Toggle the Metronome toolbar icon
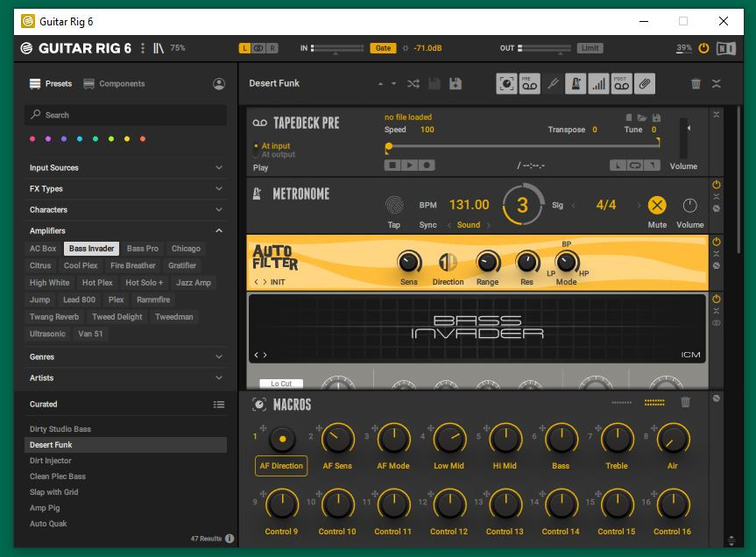 click(576, 84)
